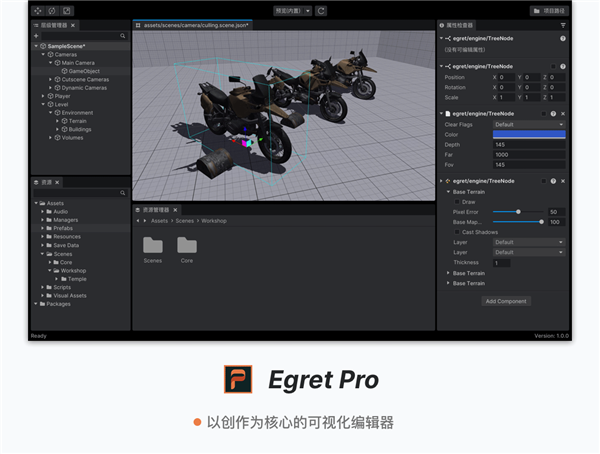600x454 pixels.
Task: Open the Layer dropdown just below Cast Shadows
Action: [529, 242]
